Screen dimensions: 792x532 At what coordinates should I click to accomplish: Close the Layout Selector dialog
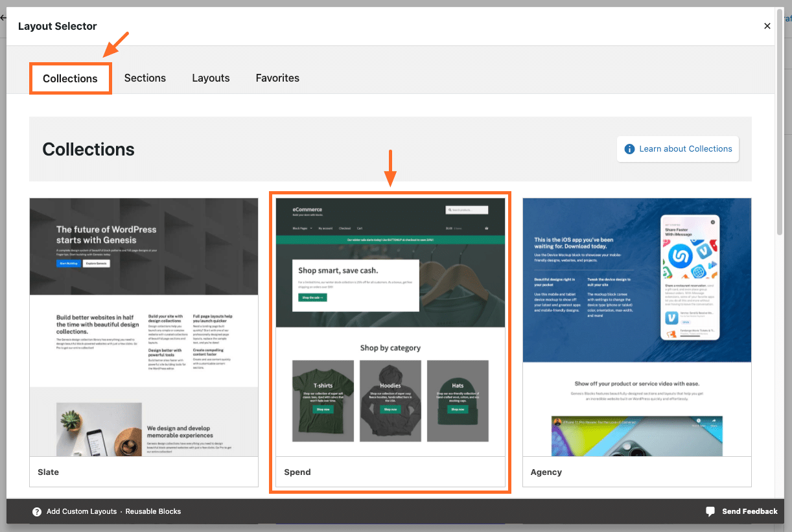[767, 26]
